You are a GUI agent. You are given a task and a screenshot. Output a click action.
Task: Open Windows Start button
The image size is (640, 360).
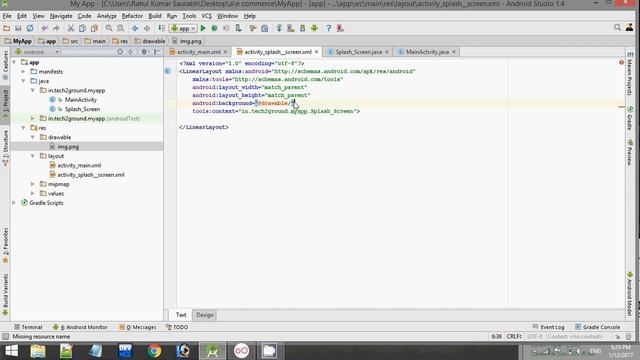click(11, 351)
